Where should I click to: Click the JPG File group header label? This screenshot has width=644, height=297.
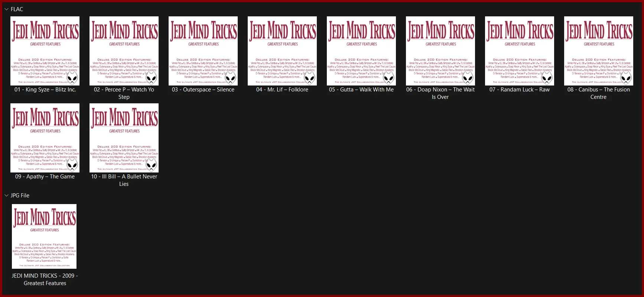20,196
